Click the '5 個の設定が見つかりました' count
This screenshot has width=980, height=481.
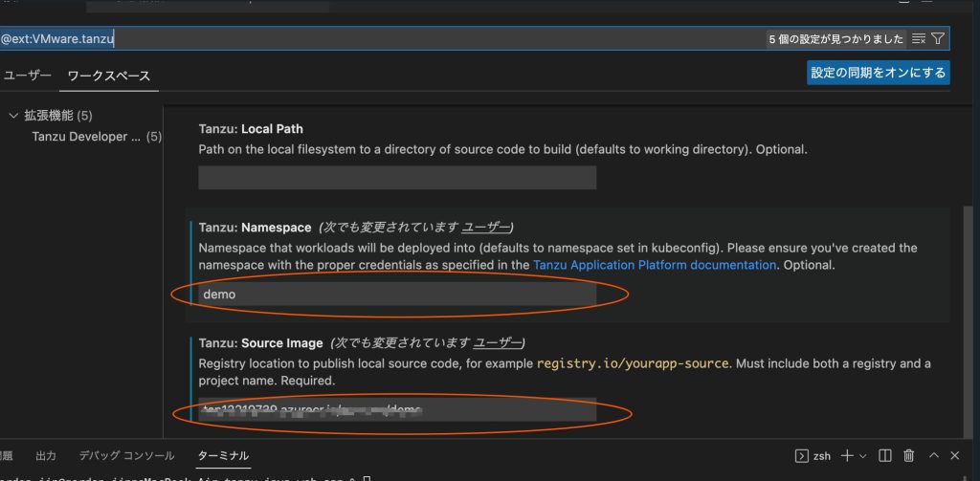click(x=836, y=39)
